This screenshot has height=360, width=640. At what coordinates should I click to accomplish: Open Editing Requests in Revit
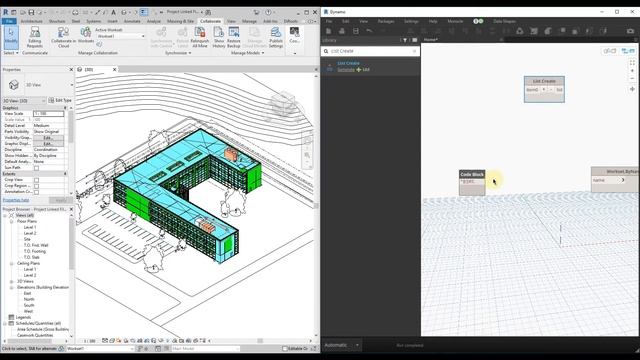35,37
